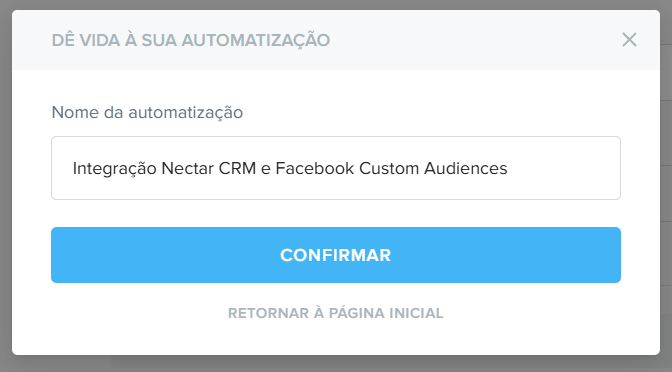The height and width of the screenshot is (372, 672).
Task: Click on 'Audiences' text inside the input
Action: (466, 168)
